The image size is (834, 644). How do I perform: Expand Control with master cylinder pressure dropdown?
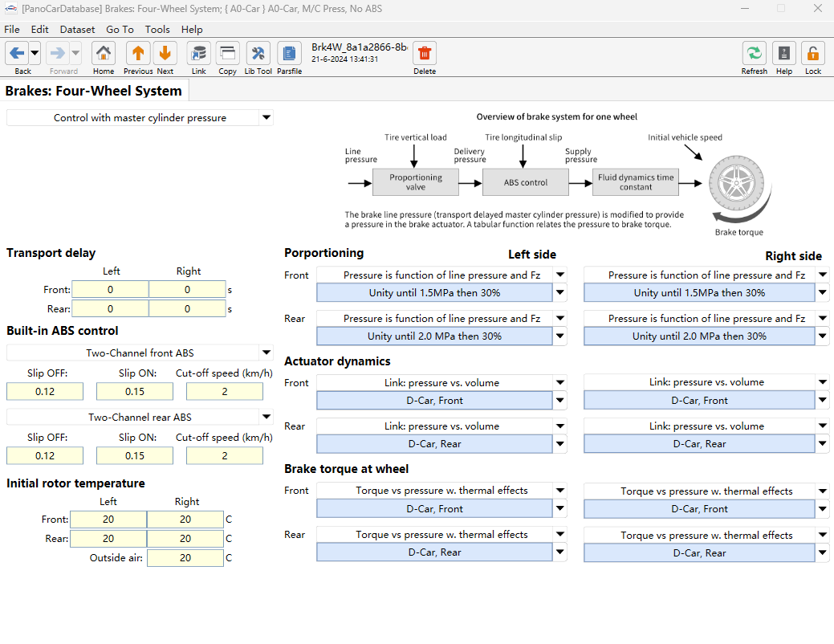(266, 117)
